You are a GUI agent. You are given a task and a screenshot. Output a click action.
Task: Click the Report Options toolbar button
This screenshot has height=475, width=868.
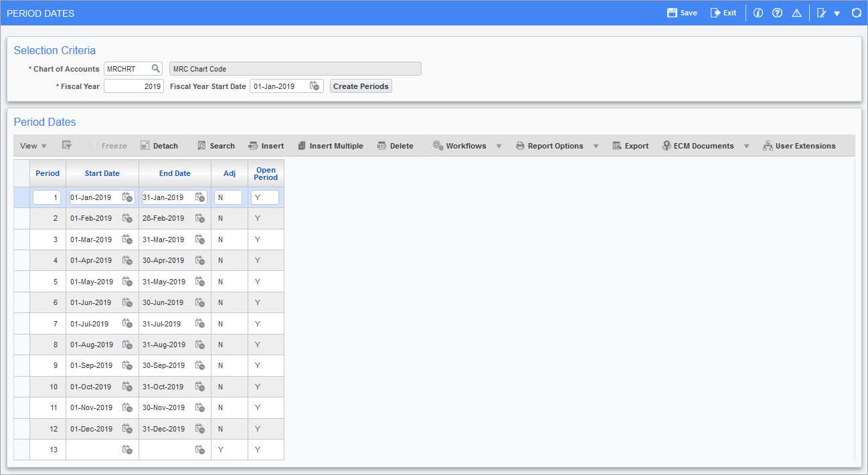[549, 146]
